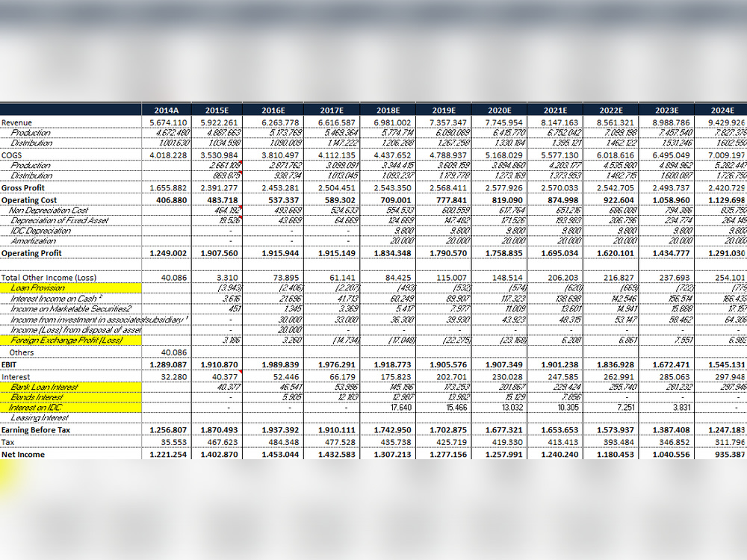Screen dimensions: 747x560
Task: Select 2014A Net Income value 1.221.254
Action: [x=168, y=454]
